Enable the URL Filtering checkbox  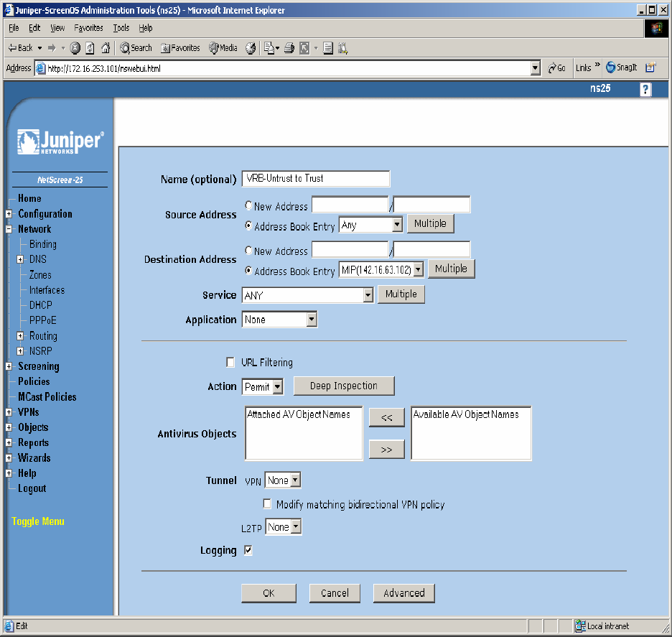coord(230,363)
